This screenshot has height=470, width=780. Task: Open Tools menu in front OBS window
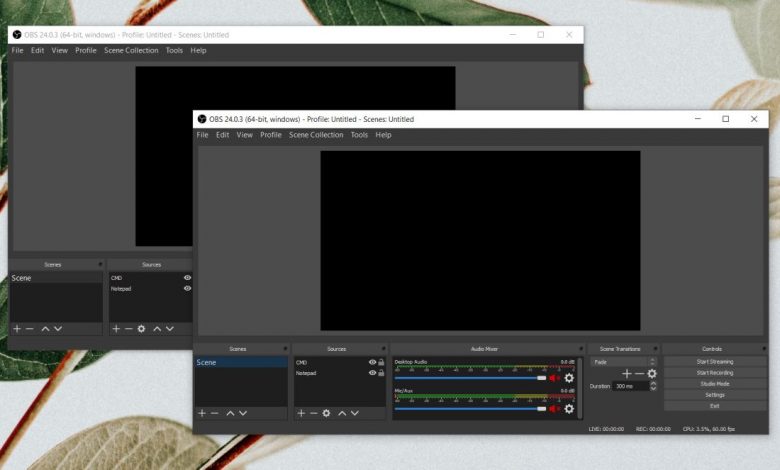(359, 135)
